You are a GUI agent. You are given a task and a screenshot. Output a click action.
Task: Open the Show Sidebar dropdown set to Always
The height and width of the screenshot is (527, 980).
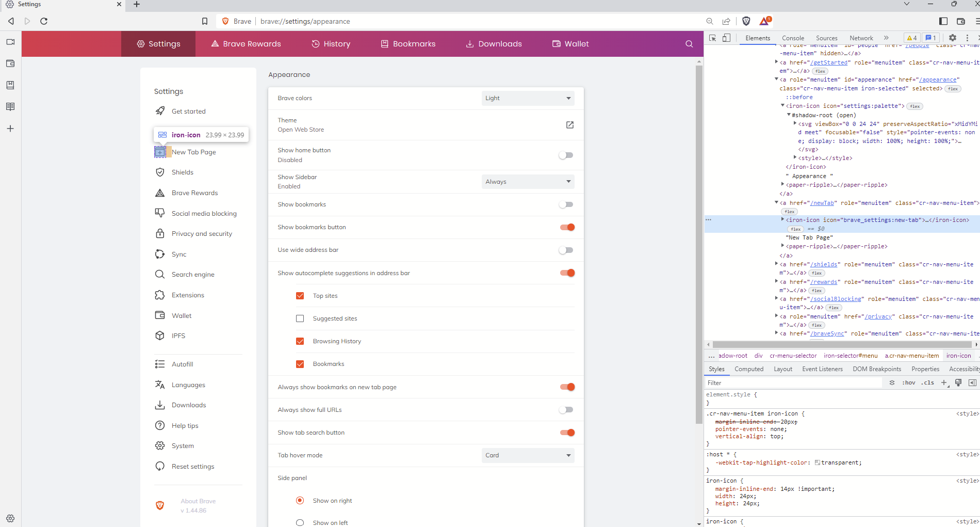tap(527, 181)
